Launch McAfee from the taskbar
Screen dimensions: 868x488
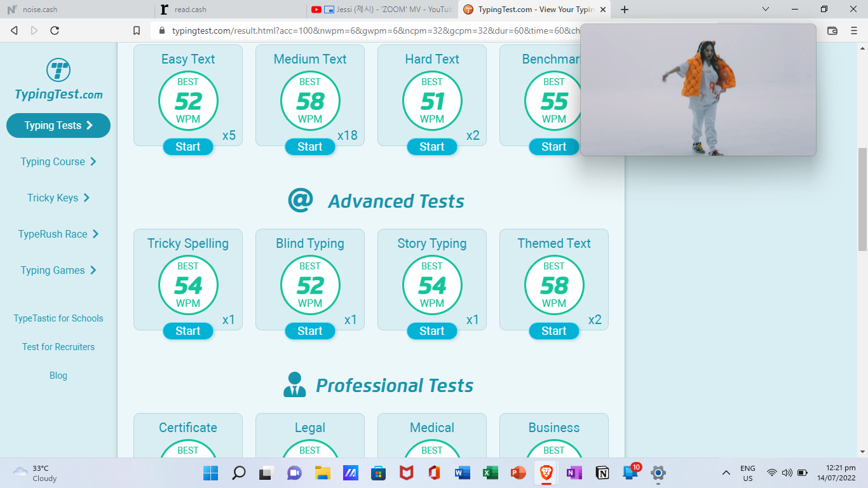406,473
